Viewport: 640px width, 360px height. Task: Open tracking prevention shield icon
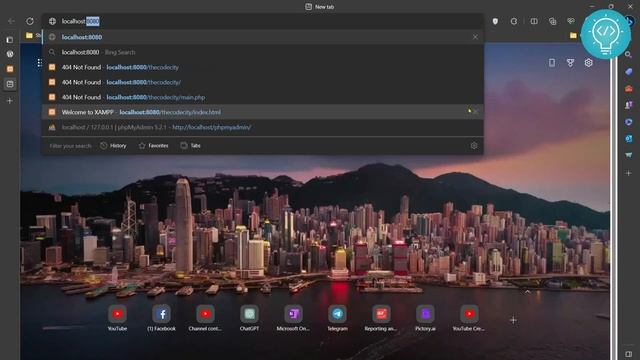(x=495, y=21)
